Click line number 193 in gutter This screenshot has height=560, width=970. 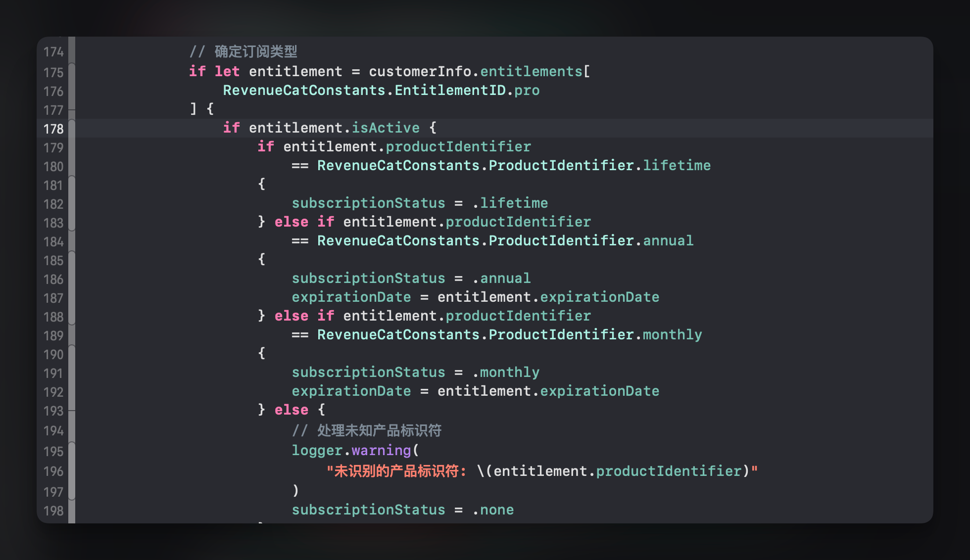click(53, 411)
